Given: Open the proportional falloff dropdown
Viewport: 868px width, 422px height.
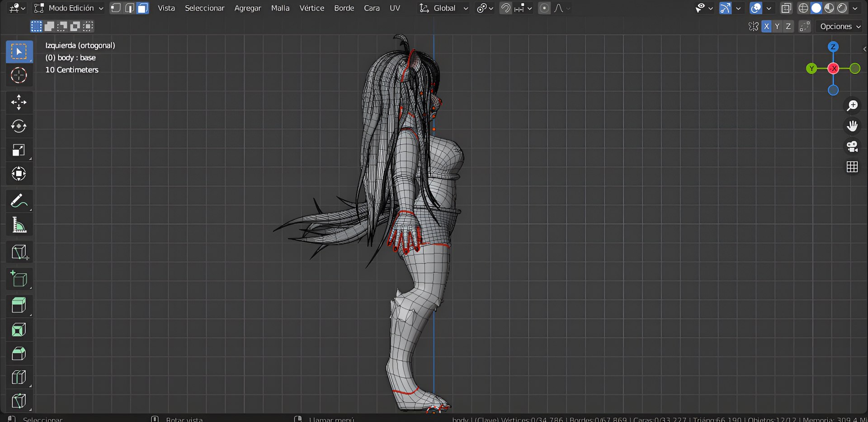Looking at the screenshot, I should pyautogui.click(x=562, y=8).
